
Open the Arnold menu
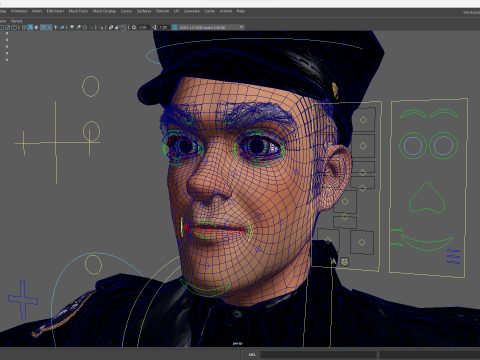[226, 11]
